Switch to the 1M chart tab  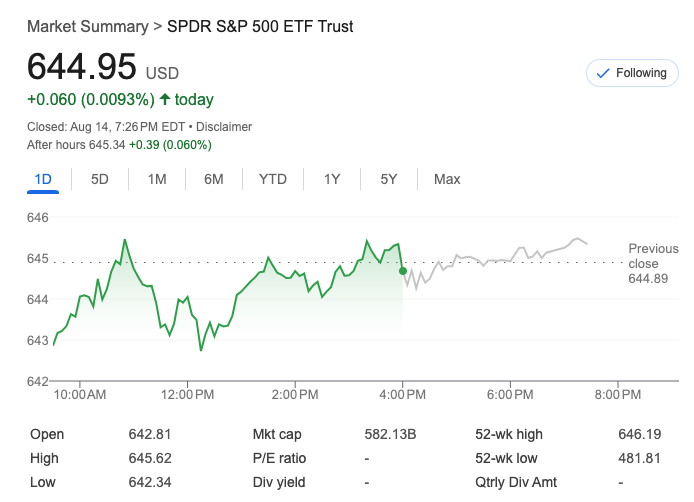[157, 179]
